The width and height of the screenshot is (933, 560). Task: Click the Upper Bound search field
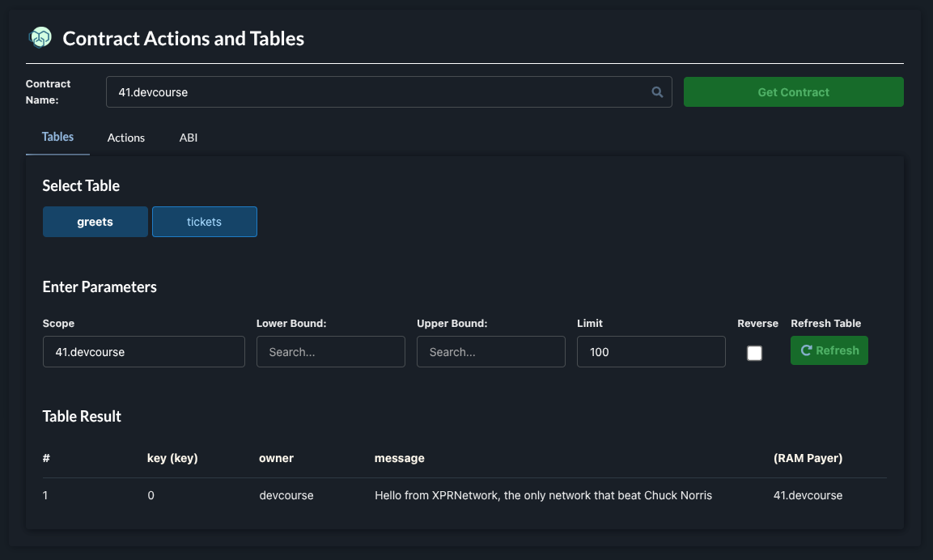point(490,352)
